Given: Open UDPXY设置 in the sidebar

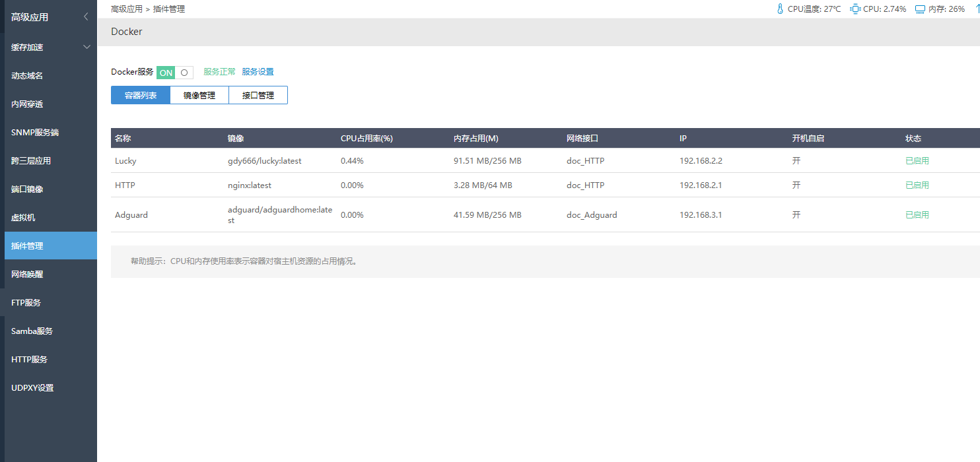Looking at the screenshot, I should [x=51, y=388].
